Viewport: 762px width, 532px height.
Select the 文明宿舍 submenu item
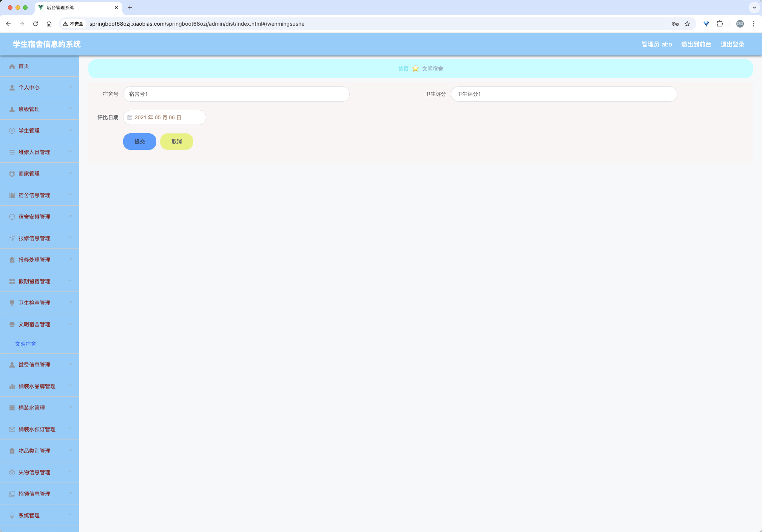tap(26, 344)
